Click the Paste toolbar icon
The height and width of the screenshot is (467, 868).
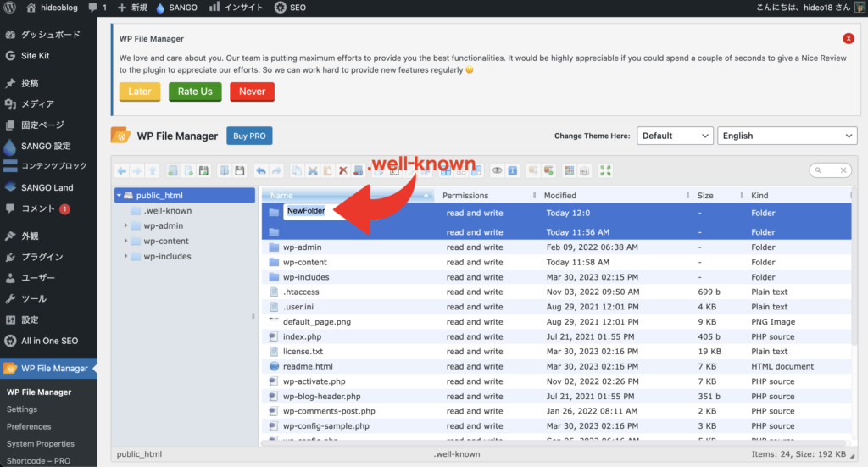(328, 170)
